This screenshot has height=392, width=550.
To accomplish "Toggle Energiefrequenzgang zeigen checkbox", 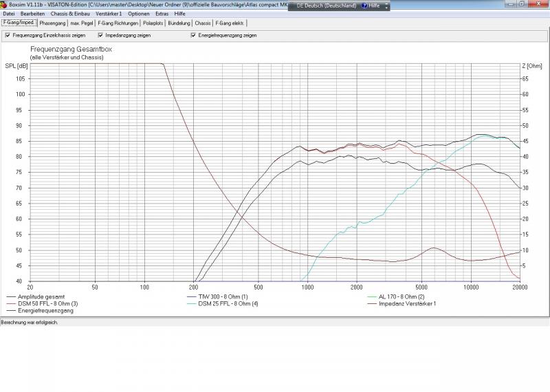I will click(x=193, y=36).
